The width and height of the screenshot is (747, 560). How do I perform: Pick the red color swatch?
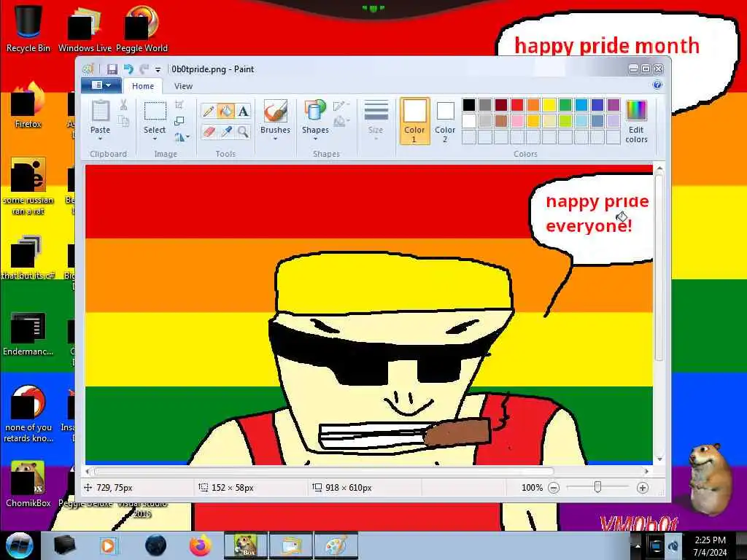point(517,105)
